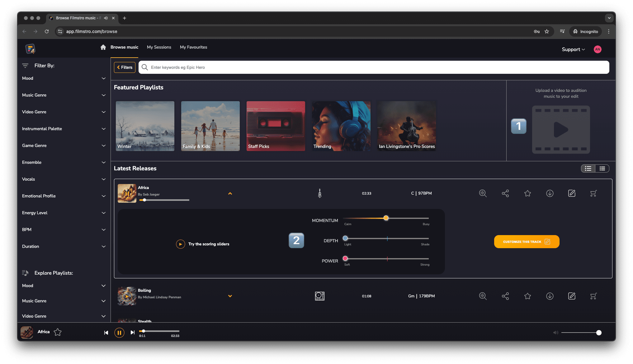Go to previous track in player
Screen dimensions: 633x364
click(106, 333)
